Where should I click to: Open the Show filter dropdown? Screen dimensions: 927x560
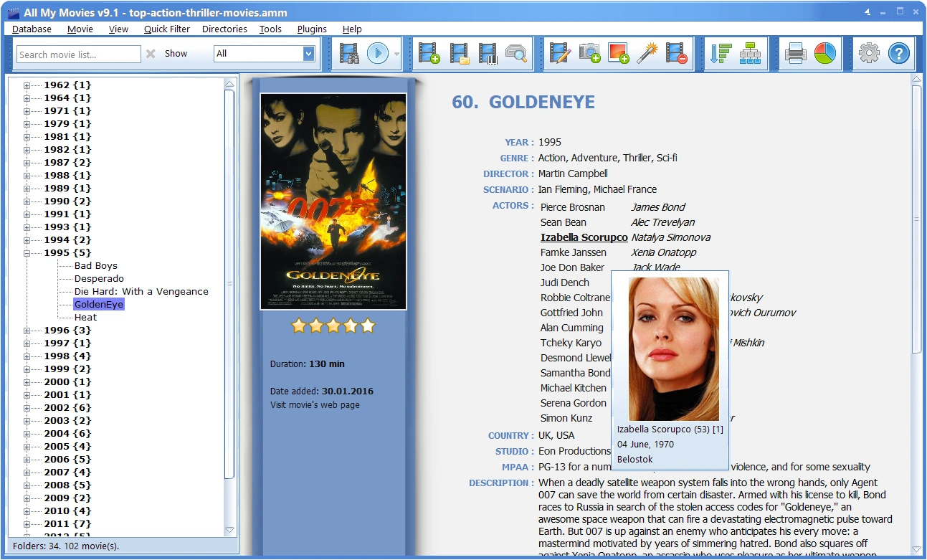click(309, 54)
